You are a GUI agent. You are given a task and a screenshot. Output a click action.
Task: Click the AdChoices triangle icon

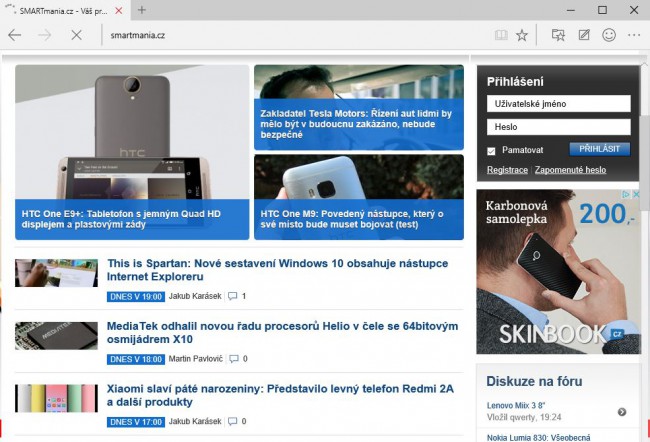[627, 194]
